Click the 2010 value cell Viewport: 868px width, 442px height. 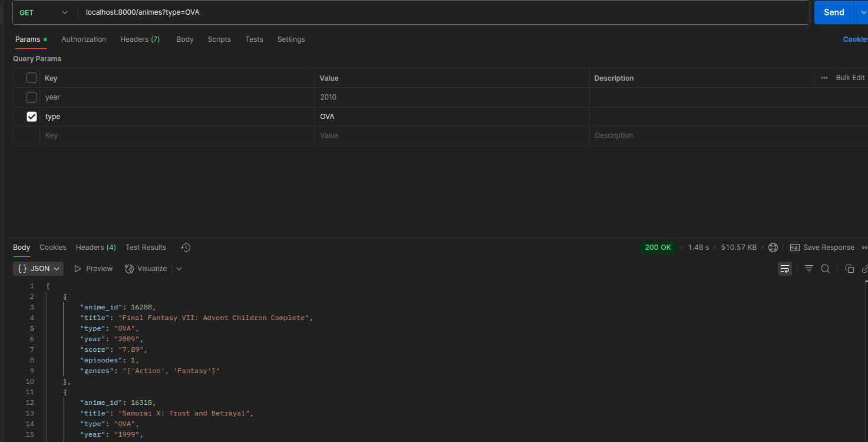click(451, 97)
